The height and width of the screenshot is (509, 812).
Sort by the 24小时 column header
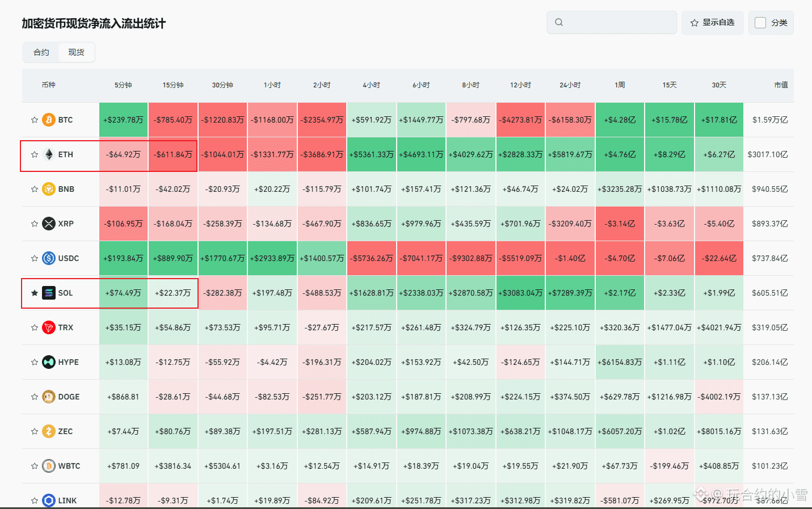[x=570, y=85]
